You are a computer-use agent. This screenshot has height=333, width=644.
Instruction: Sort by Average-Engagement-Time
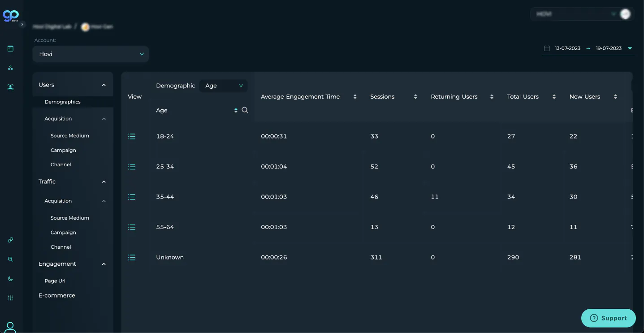[x=355, y=97]
